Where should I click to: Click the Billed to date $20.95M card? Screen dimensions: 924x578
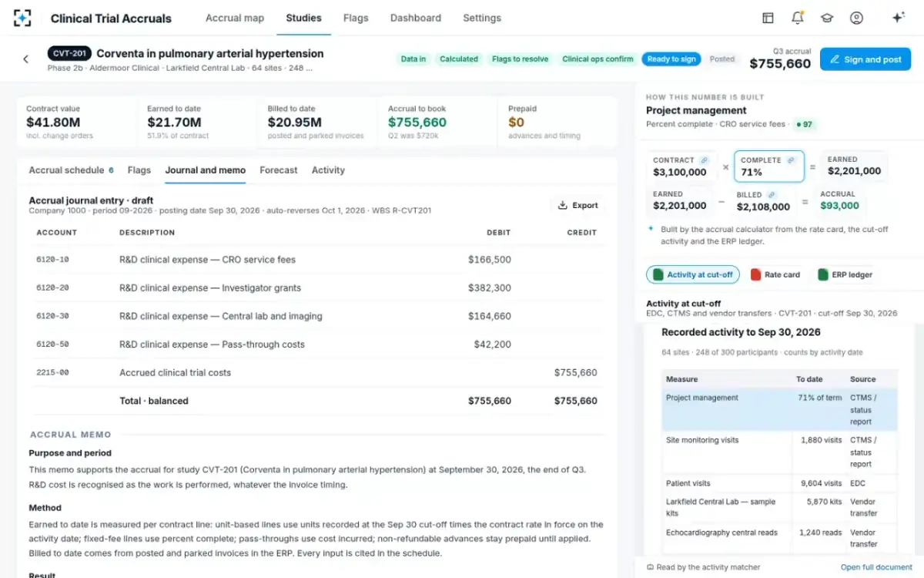click(x=317, y=123)
